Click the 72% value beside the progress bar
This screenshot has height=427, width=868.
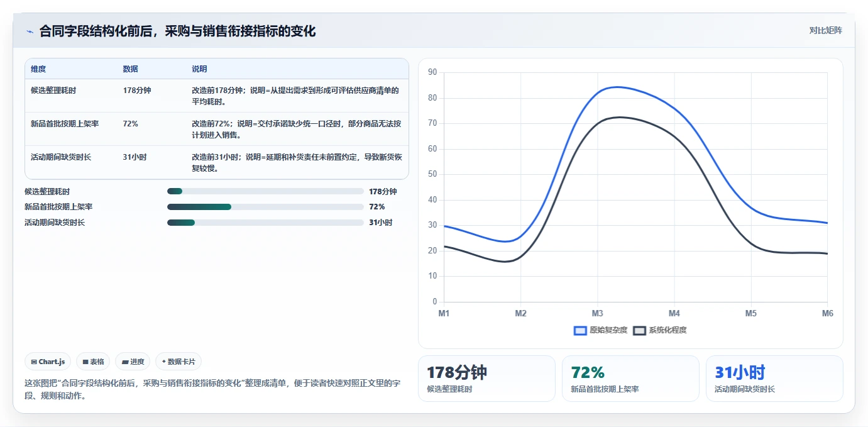(x=376, y=207)
